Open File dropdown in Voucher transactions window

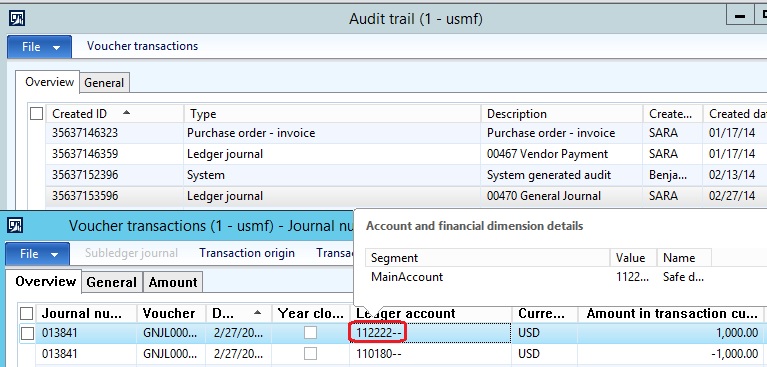[38, 254]
